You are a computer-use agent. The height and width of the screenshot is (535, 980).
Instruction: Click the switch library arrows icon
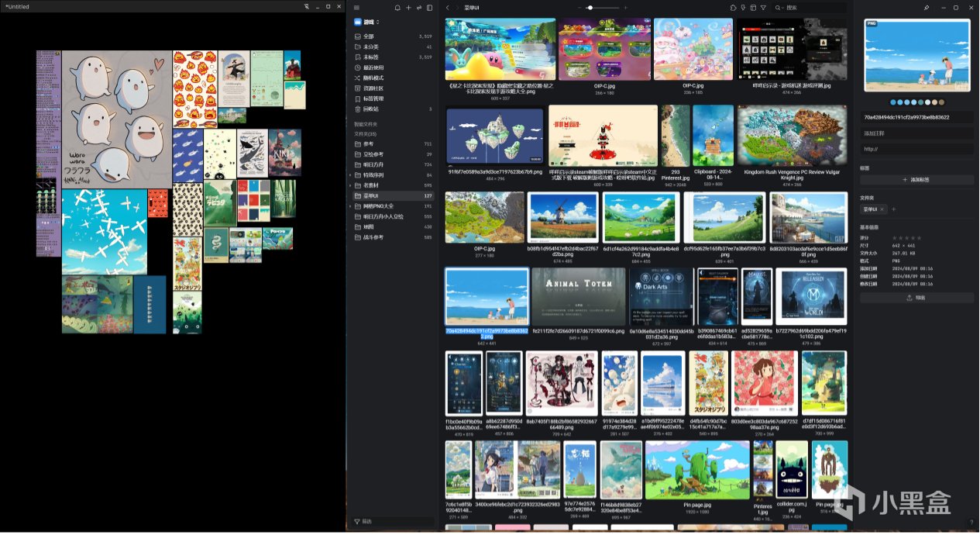(419, 8)
